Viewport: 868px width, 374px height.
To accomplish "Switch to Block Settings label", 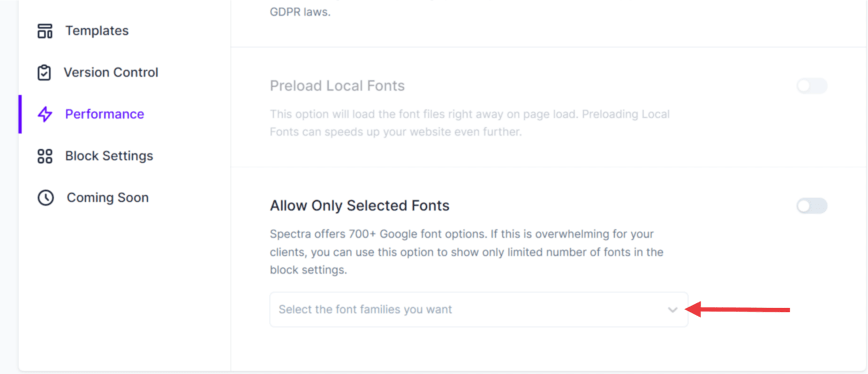I will tap(109, 156).
